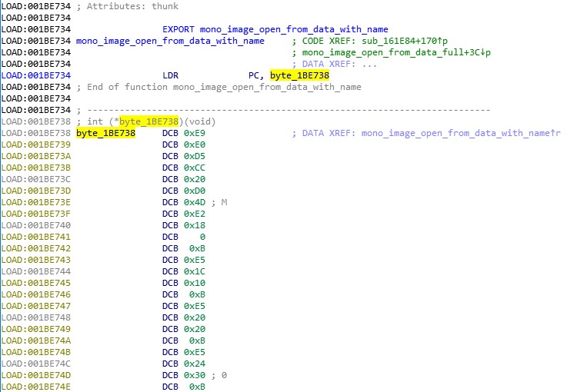Select the exported name on the EXPORT line
Image resolution: width=587 pixels, height=392 pixels.
tap(294, 29)
